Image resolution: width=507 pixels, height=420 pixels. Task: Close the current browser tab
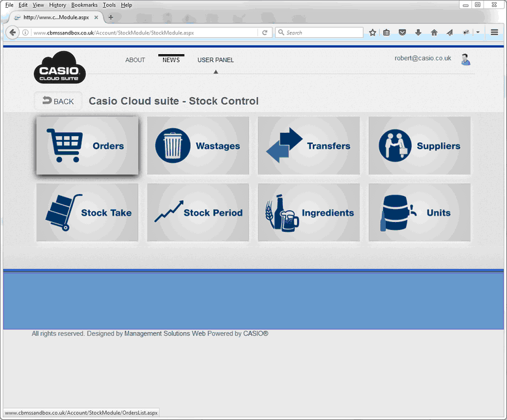[96, 18]
